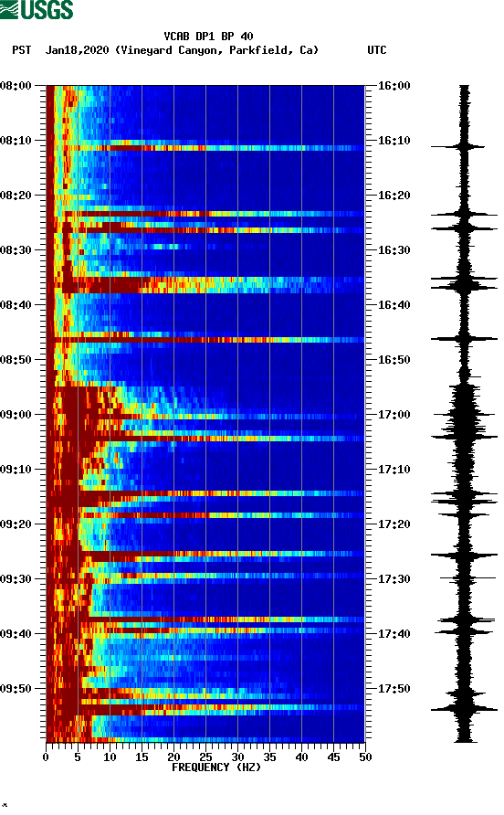Click the 09:40 PST time label
Screen dimensions: 504x815
click(x=16, y=634)
